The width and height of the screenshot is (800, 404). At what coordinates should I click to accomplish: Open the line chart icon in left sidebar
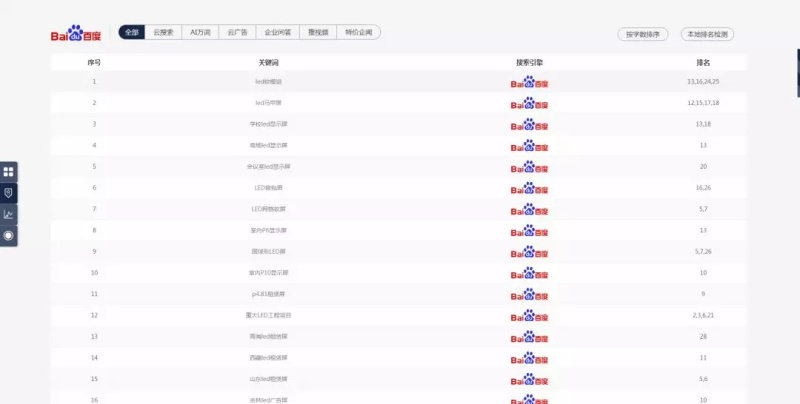9,215
